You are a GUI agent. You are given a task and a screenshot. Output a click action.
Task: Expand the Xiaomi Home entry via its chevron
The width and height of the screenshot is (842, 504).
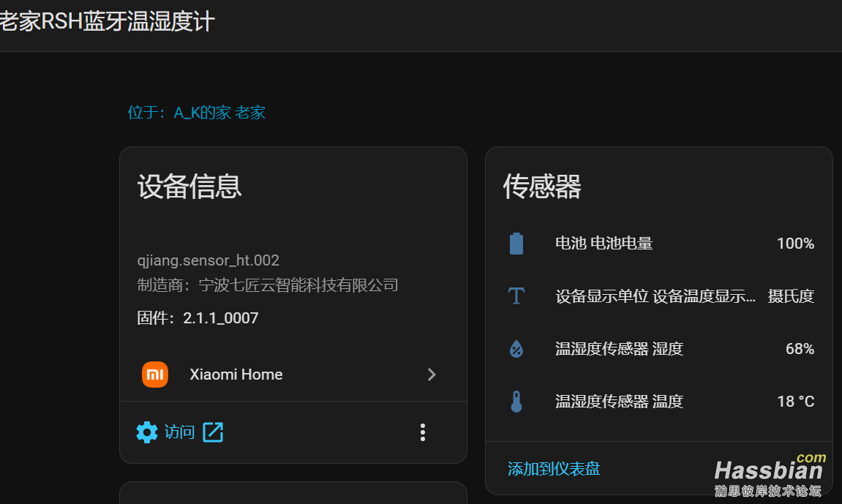(x=432, y=374)
